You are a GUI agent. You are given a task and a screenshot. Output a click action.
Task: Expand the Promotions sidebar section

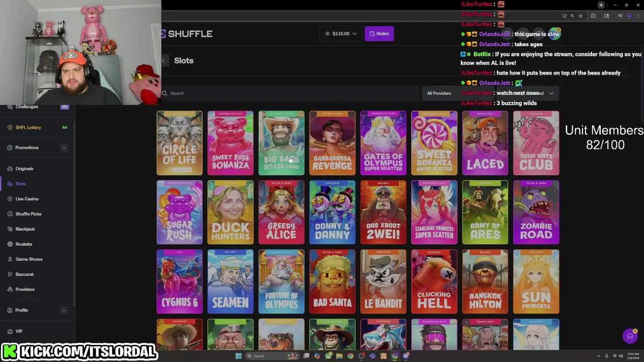click(63, 148)
